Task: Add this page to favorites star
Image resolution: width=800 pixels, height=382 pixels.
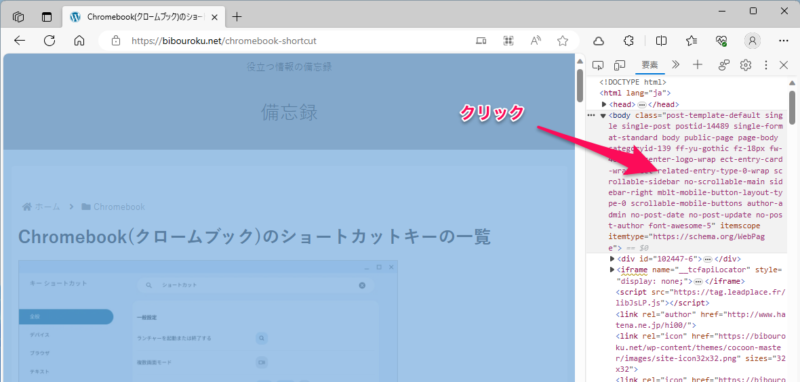Action: pyautogui.click(x=562, y=41)
